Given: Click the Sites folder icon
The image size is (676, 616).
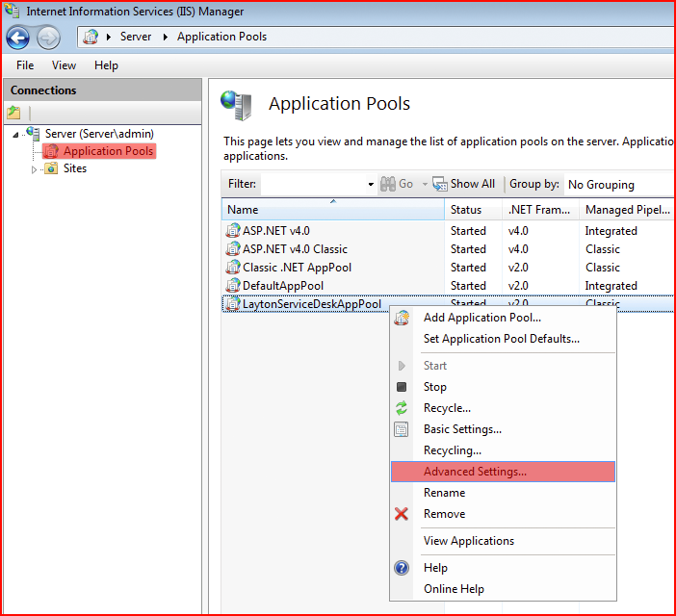Looking at the screenshot, I should [x=51, y=168].
